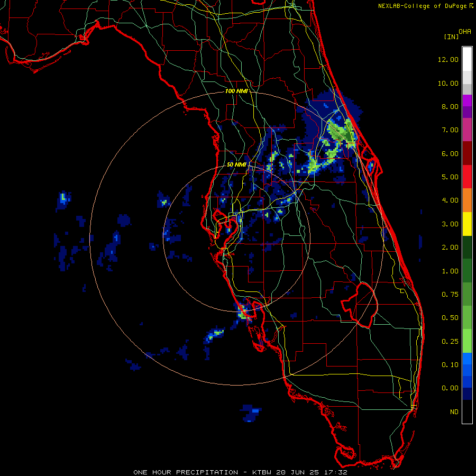Click the 0.10 legend value
476x476 pixels.
(x=450, y=365)
